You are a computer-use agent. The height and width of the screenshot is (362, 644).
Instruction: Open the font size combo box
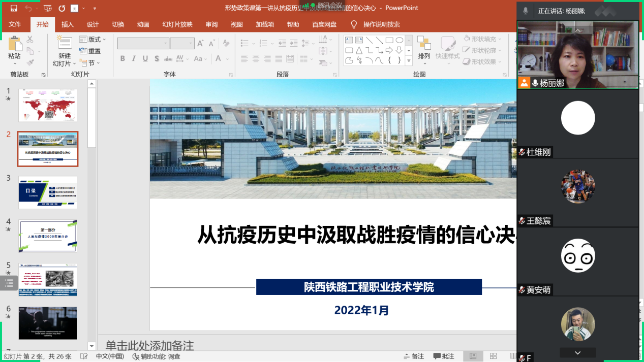click(182, 44)
